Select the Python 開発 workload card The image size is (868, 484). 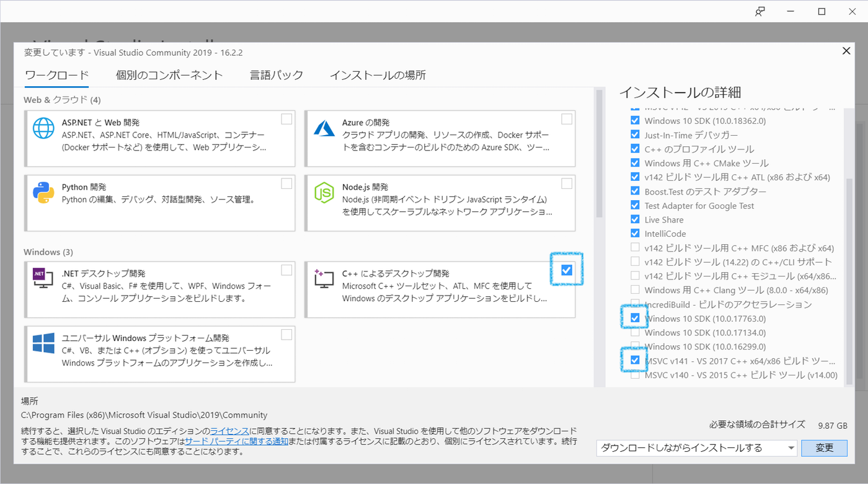coord(160,202)
